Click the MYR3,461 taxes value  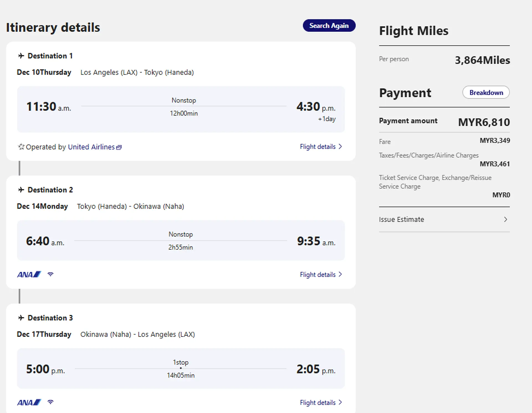495,164
